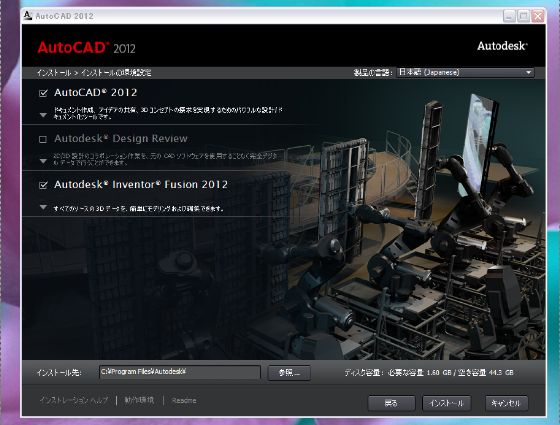560x425 pixels.
Task: Click Autodesk Inventor Fusion 2012 title text
Action: click(141, 184)
